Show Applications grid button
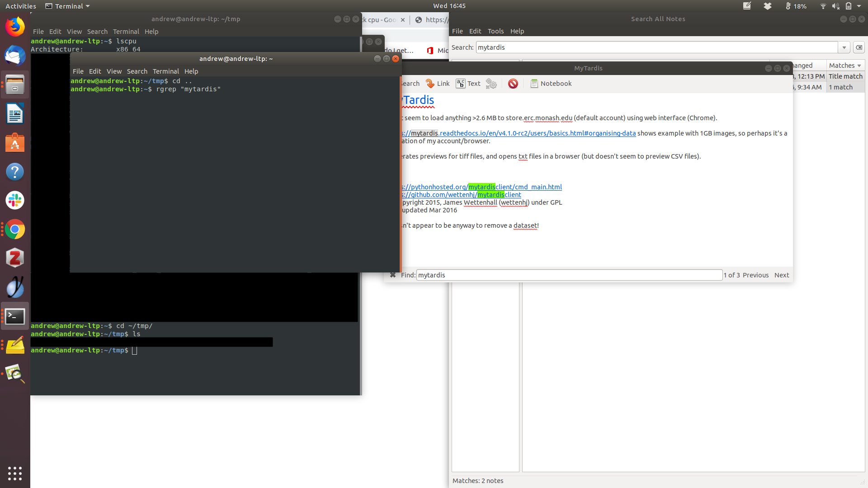 15,473
